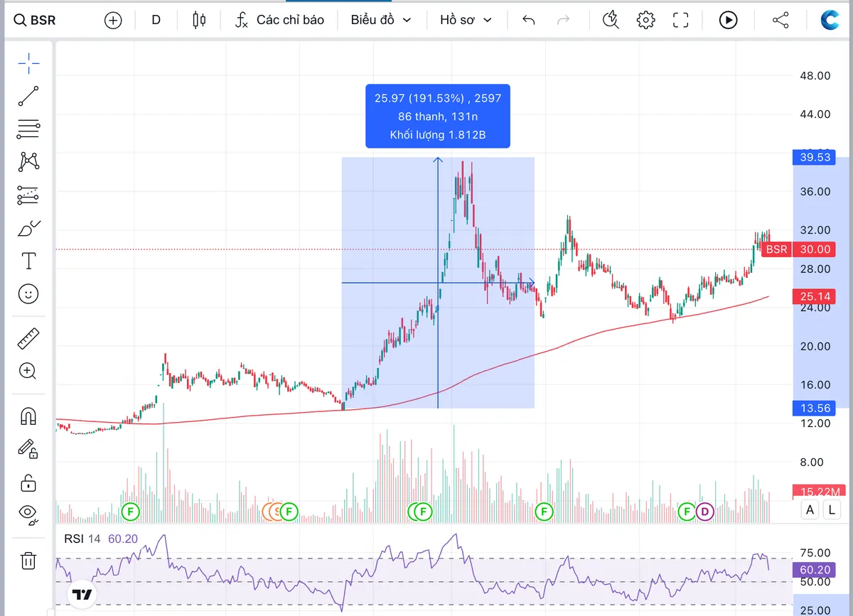
Task: Expand the Hồ sơ dropdown
Action: (x=466, y=20)
